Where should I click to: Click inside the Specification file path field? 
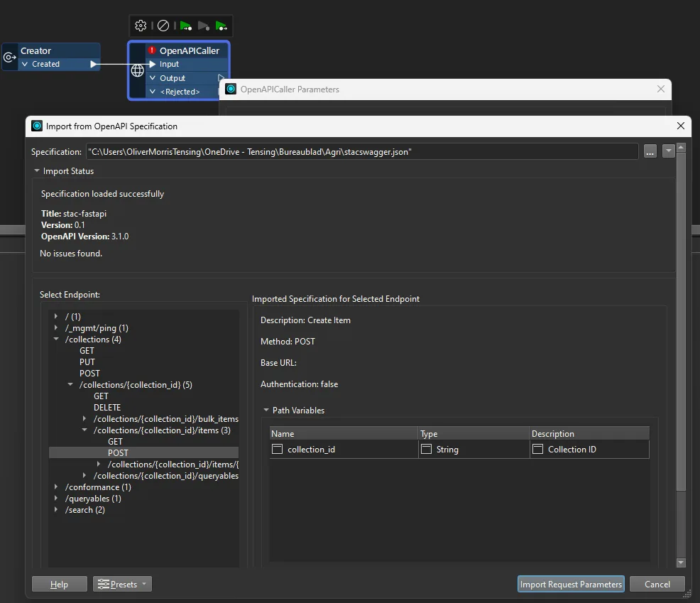pos(362,152)
